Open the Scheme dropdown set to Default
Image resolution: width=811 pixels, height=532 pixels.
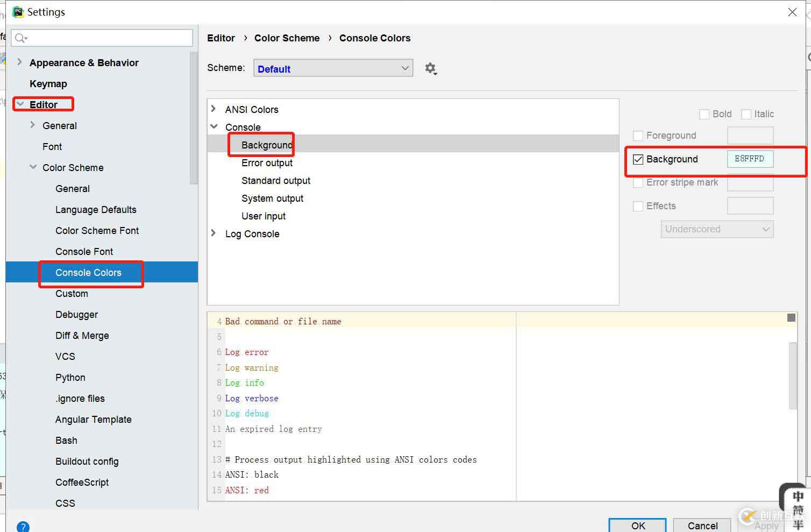click(x=333, y=68)
